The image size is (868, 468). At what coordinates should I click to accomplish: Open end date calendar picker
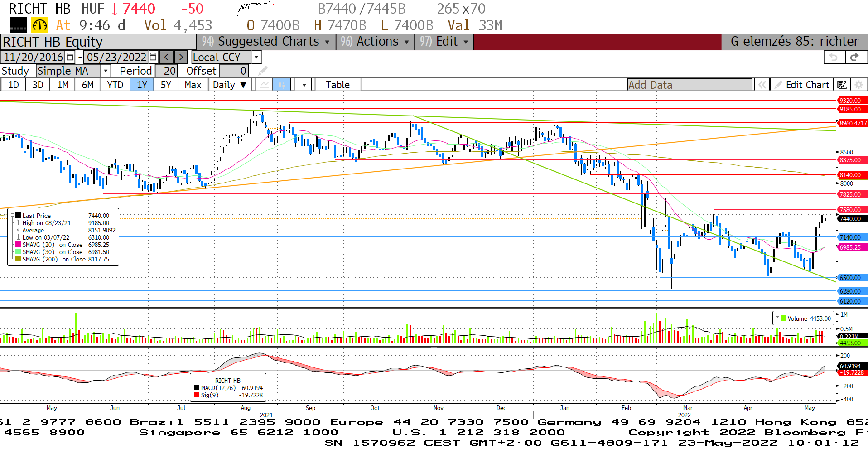153,57
